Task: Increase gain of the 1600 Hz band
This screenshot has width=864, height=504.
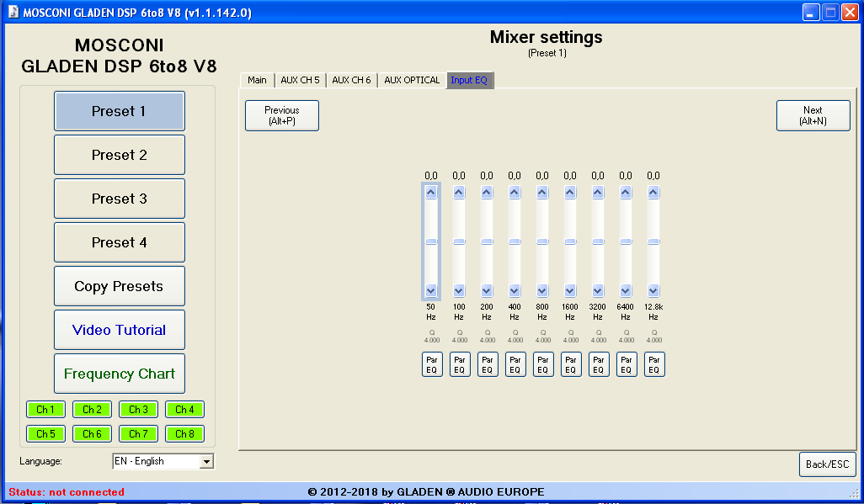Action: click(570, 192)
